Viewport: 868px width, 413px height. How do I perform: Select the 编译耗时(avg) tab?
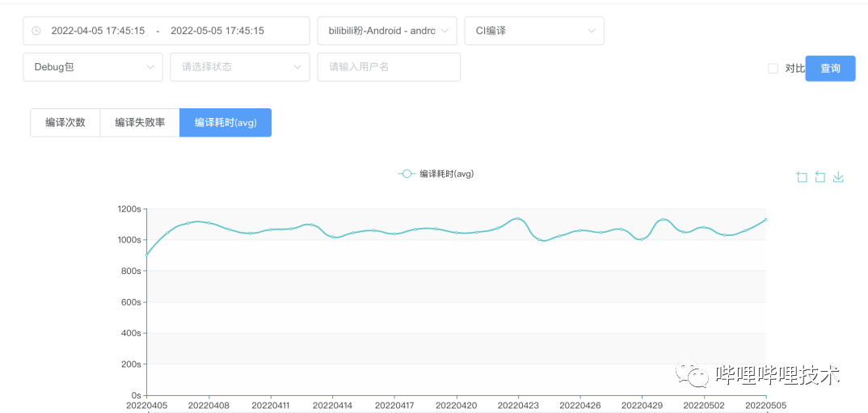coord(225,123)
